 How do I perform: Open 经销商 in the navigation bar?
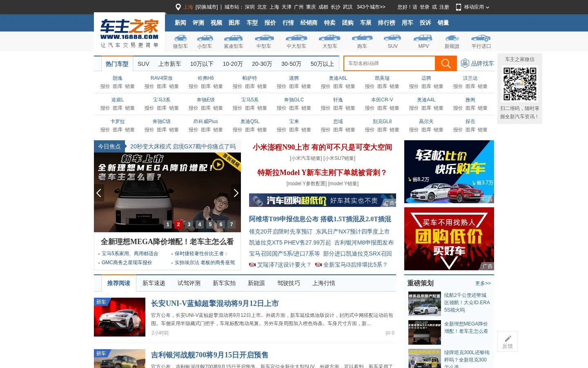(309, 23)
